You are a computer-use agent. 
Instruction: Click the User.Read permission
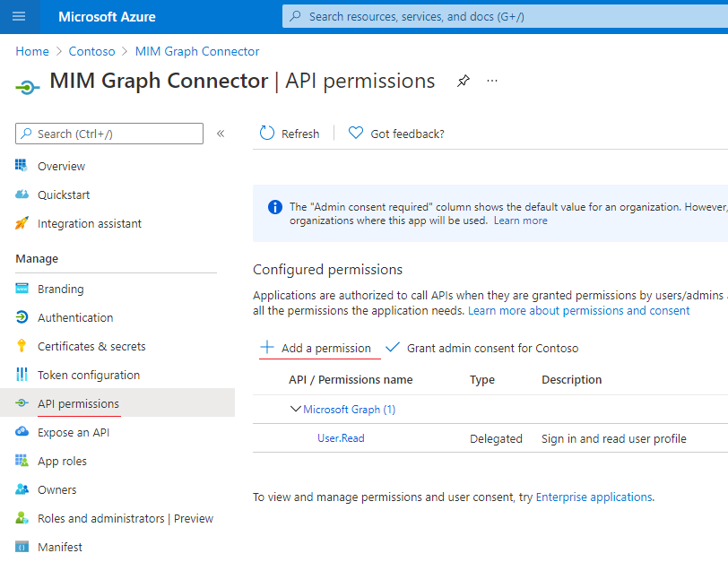(341, 438)
